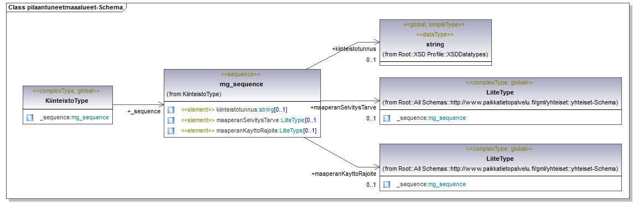Click the +maaperanSelvitysTarve role label
The image size is (644, 210).
[x=343, y=107]
